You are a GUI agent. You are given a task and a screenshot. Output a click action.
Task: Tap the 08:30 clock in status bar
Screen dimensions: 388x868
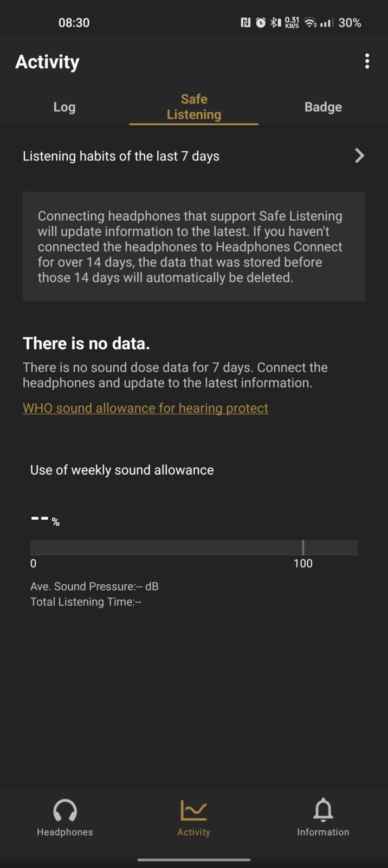[74, 23]
